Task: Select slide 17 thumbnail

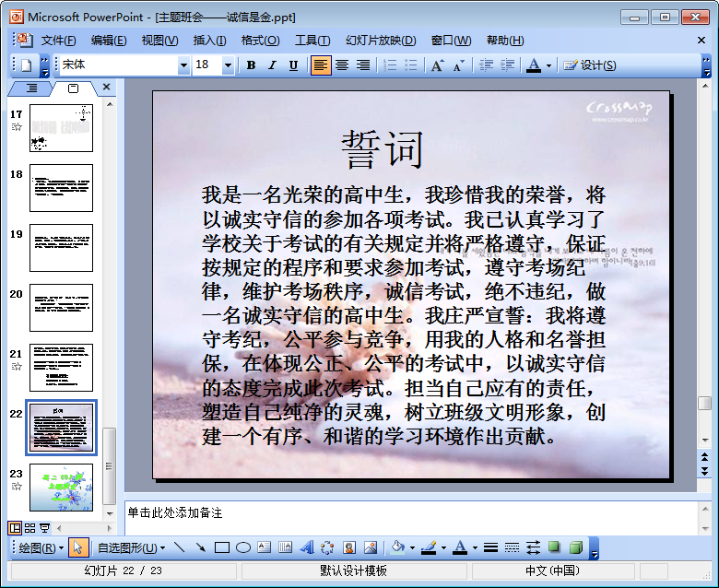Action: coord(62,128)
